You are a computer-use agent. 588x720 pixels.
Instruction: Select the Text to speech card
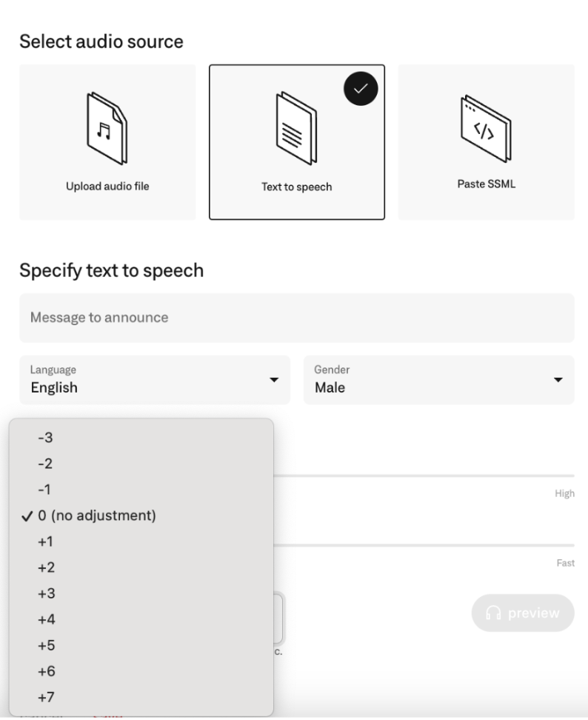tap(297, 142)
